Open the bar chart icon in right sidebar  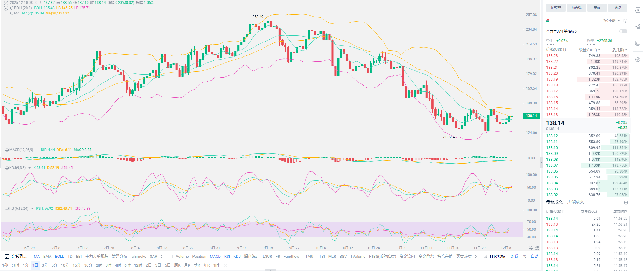click(638, 43)
